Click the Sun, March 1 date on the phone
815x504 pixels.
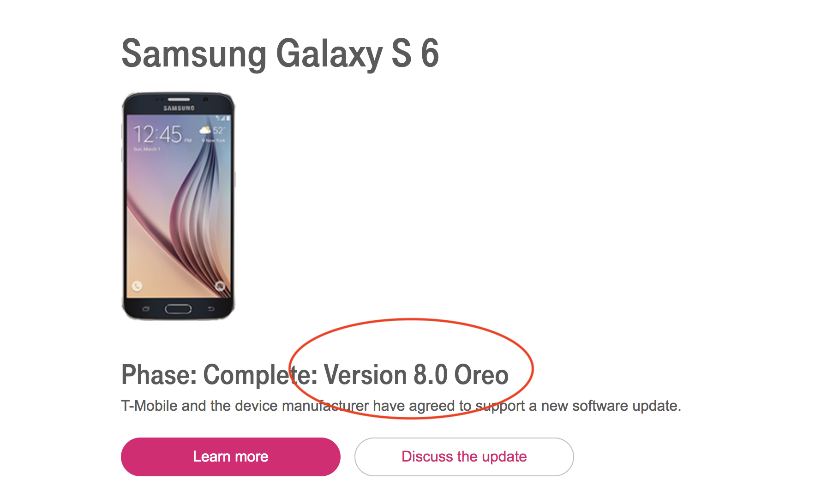[x=147, y=149]
